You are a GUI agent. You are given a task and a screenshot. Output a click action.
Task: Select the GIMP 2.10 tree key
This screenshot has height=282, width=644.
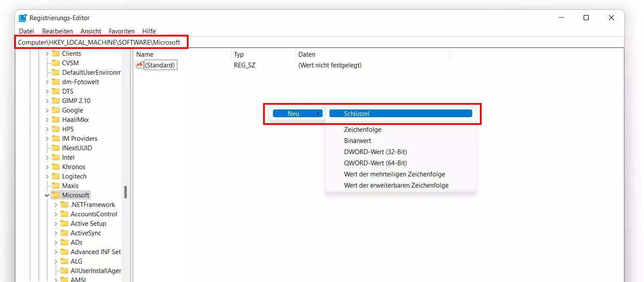pyautogui.click(x=76, y=101)
